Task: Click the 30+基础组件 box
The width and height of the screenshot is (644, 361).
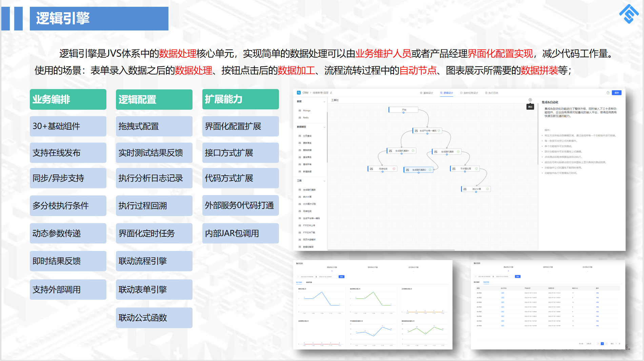Action: coord(68,126)
